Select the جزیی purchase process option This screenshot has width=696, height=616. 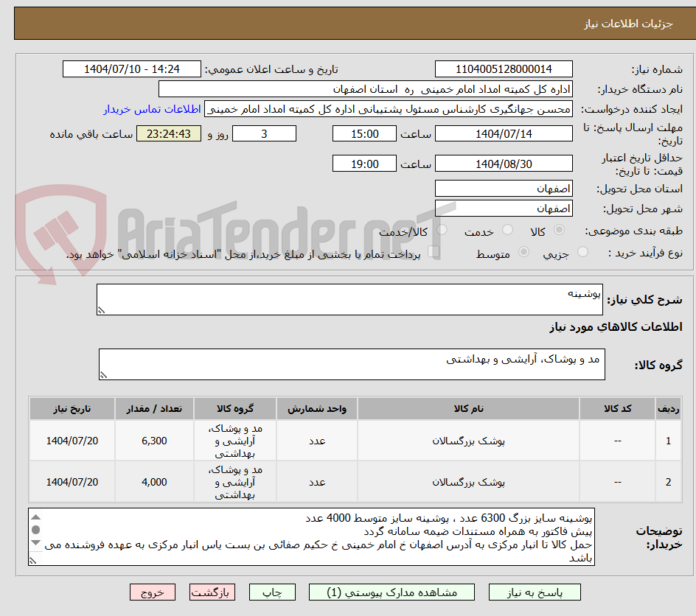pos(584,251)
